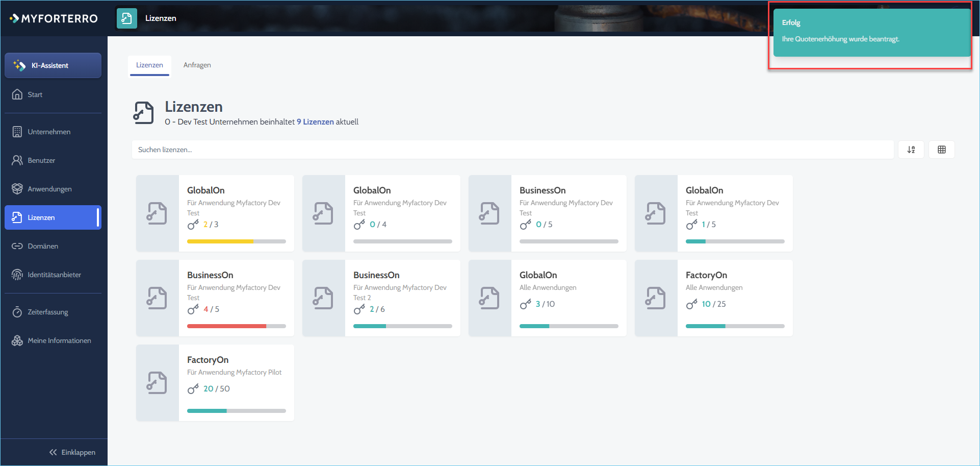Click the Erfolg success notification
Screen dimensions: 980x466
[x=872, y=33]
